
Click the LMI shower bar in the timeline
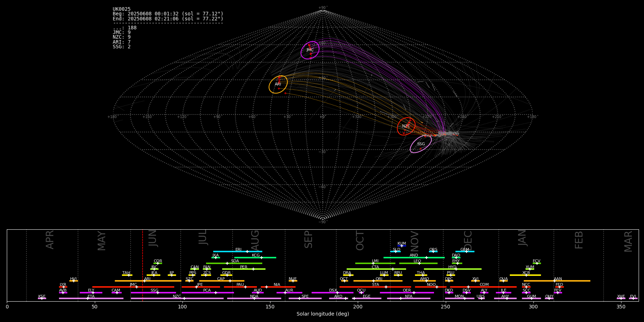pyautogui.click(x=375, y=263)
